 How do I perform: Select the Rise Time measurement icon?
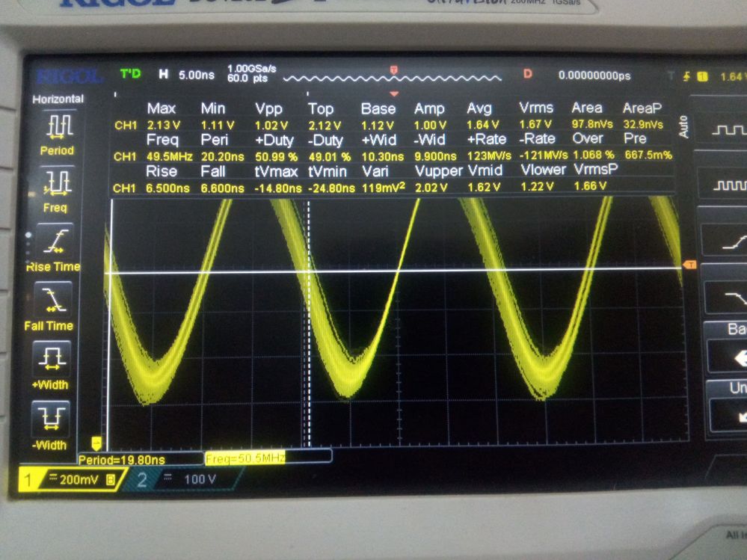tap(56, 241)
